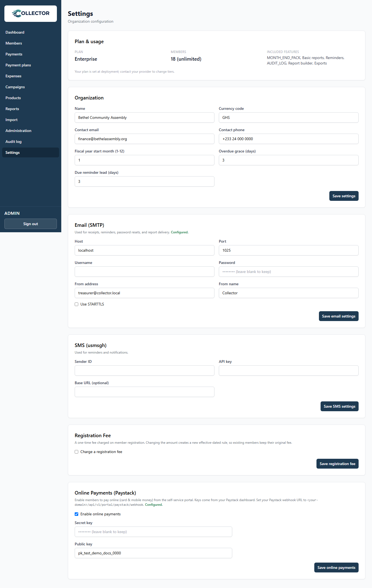The width and height of the screenshot is (372, 588).
Task: Click Save settings button
Action: click(x=344, y=196)
